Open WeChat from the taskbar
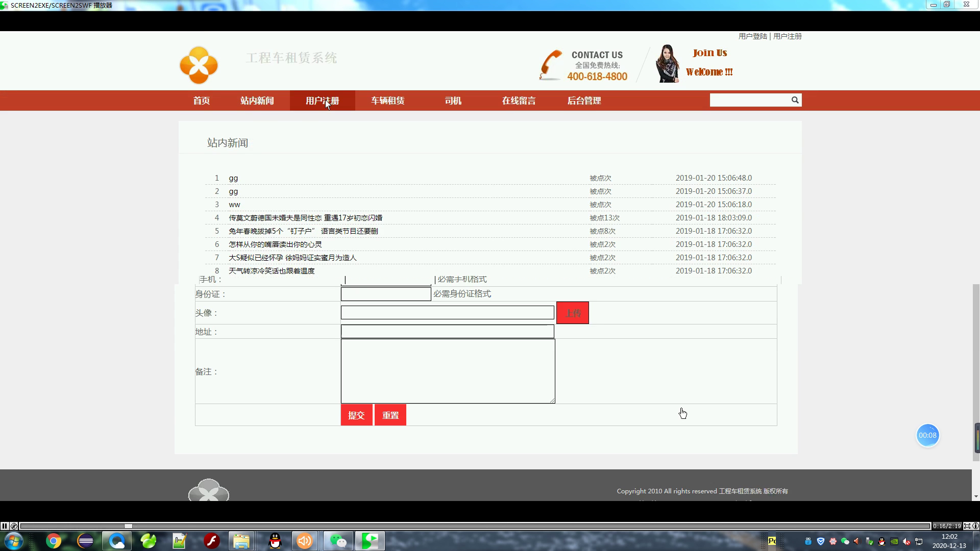 pos(338,541)
